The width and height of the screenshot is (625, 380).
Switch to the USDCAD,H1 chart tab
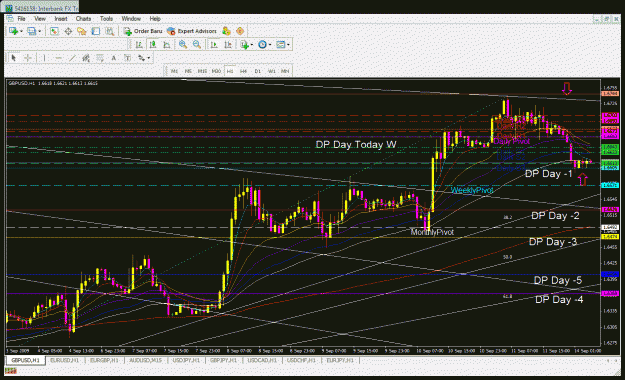coord(262,360)
